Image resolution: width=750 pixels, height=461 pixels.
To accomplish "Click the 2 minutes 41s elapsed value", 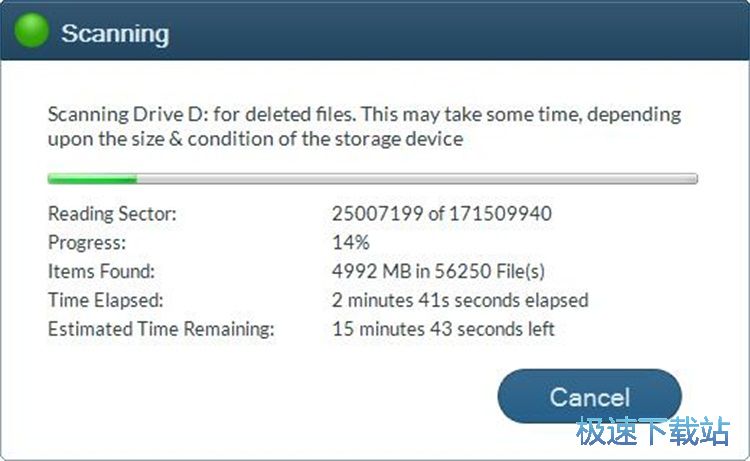I will tap(460, 300).
